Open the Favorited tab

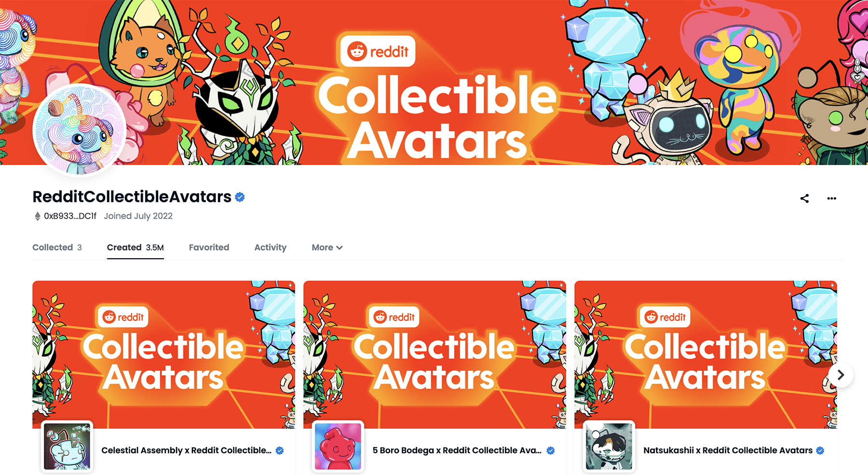click(x=209, y=247)
